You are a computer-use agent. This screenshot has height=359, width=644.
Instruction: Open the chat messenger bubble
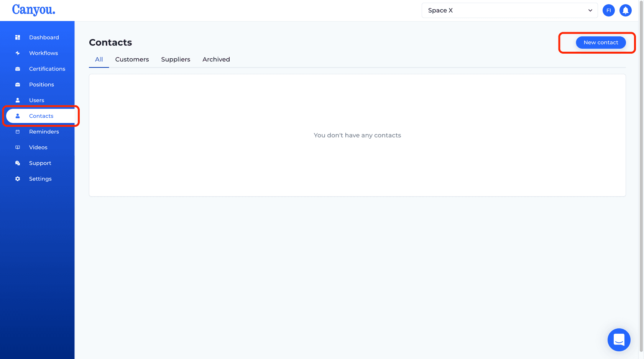pyautogui.click(x=619, y=339)
